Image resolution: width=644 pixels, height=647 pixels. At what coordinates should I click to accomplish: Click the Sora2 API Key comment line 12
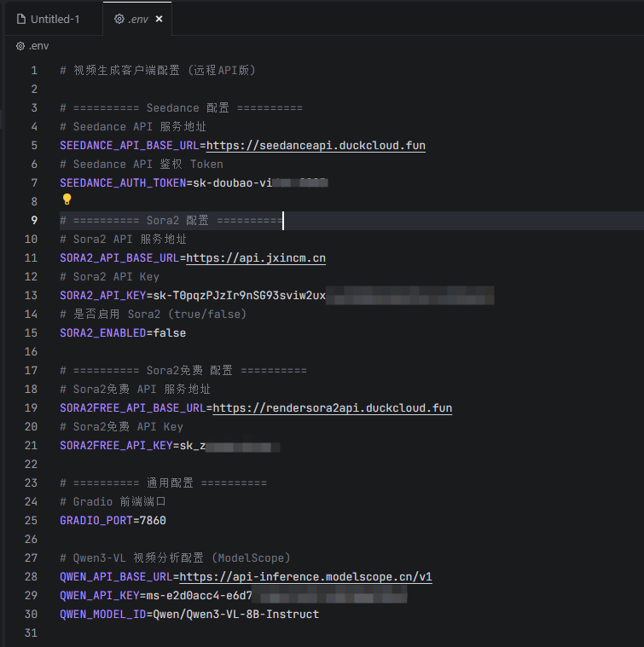(110, 277)
